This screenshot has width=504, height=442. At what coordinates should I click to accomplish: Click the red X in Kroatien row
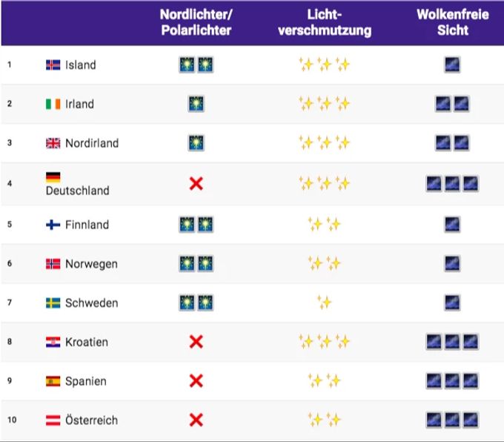(196, 342)
